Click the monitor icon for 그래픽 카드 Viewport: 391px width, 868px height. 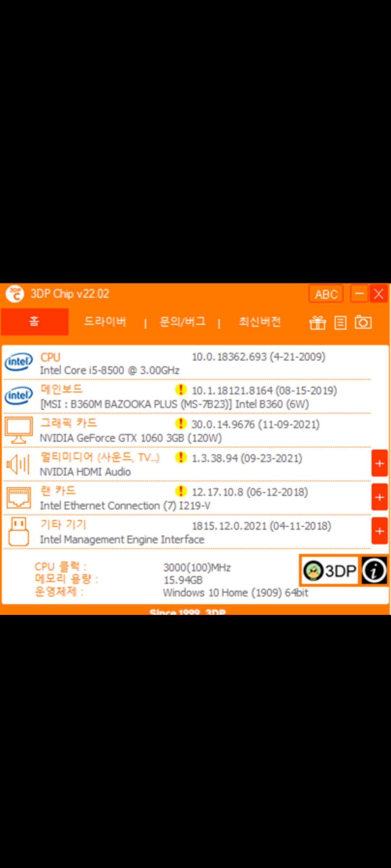pos(19,430)
